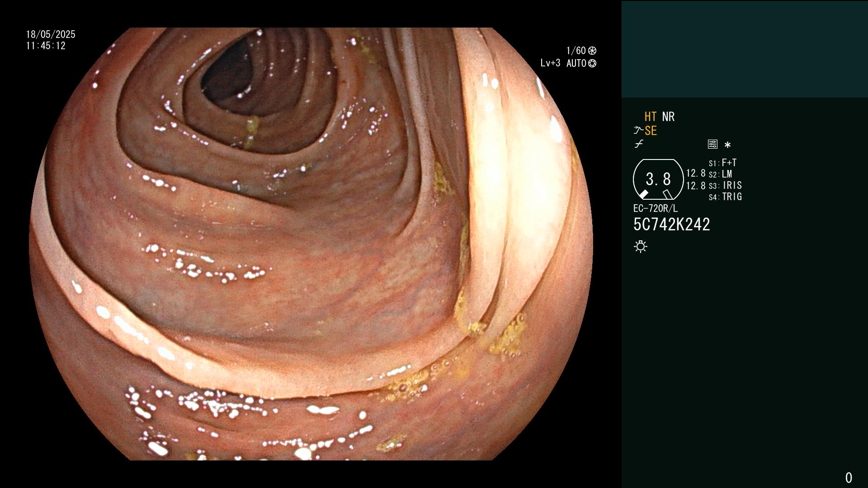This screenshot has height=488, width=868.
Task: Click the tone curve icon below SE
Action: click(x=639, y=144)
